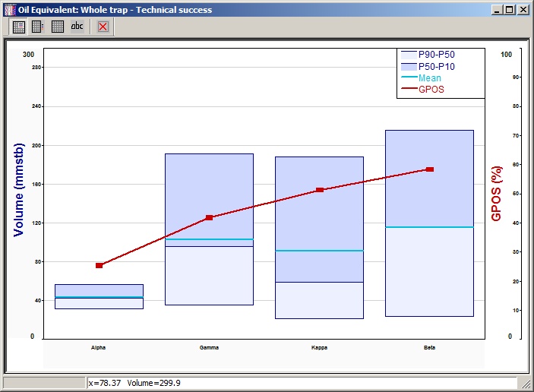This screenshot has width=534, height=392.
Task: Maximize the Oil Equivalent window
Action: coord(510,10)
